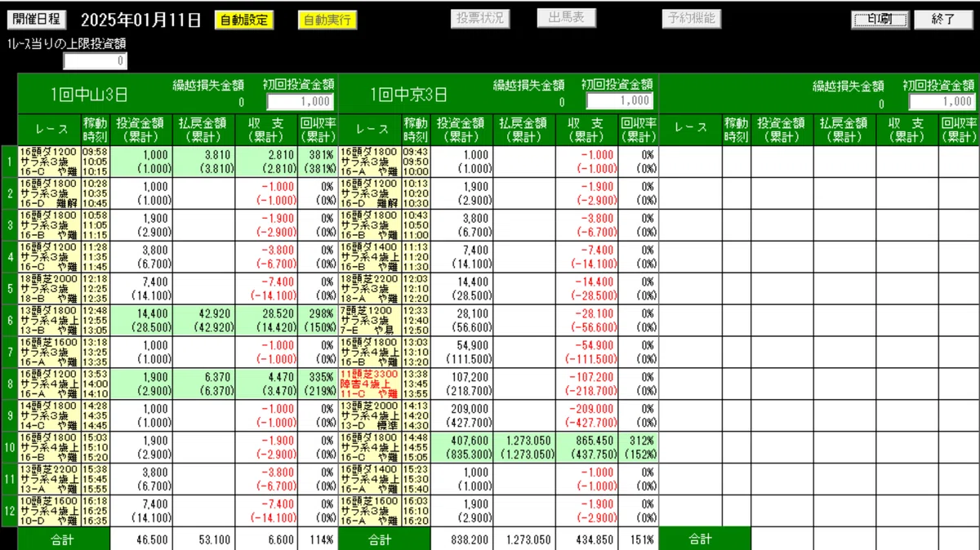Select the date text 2025年01月11日
980x550 pixels.
pos(140,20)
